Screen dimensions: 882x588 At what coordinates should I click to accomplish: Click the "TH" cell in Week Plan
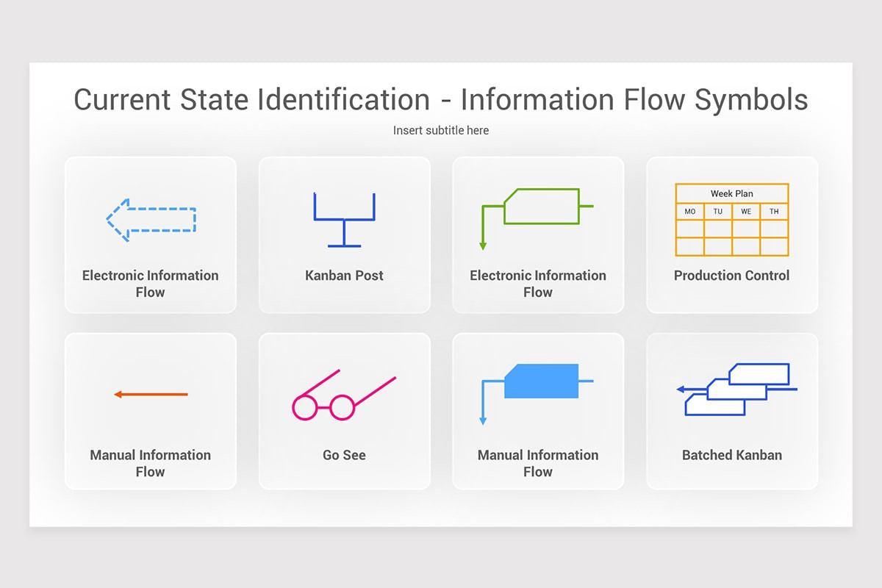pos(774,212)
